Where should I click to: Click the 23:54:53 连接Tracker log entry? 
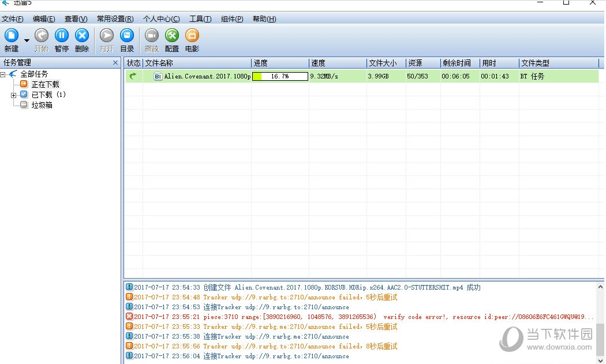[241, 307]
